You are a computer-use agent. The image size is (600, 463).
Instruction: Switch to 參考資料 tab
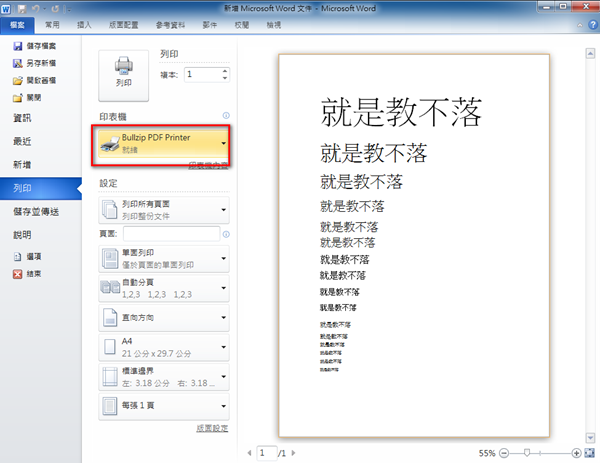[170, 25]
